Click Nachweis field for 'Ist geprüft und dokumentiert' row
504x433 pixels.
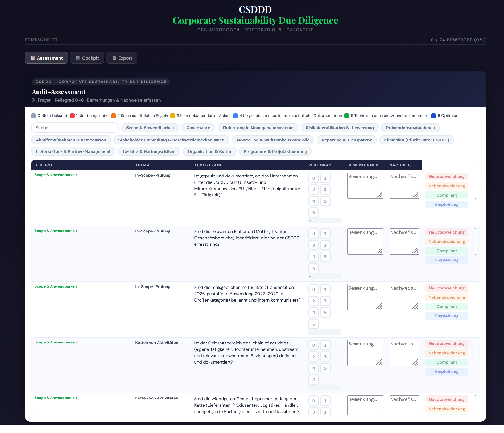[404, 186]
